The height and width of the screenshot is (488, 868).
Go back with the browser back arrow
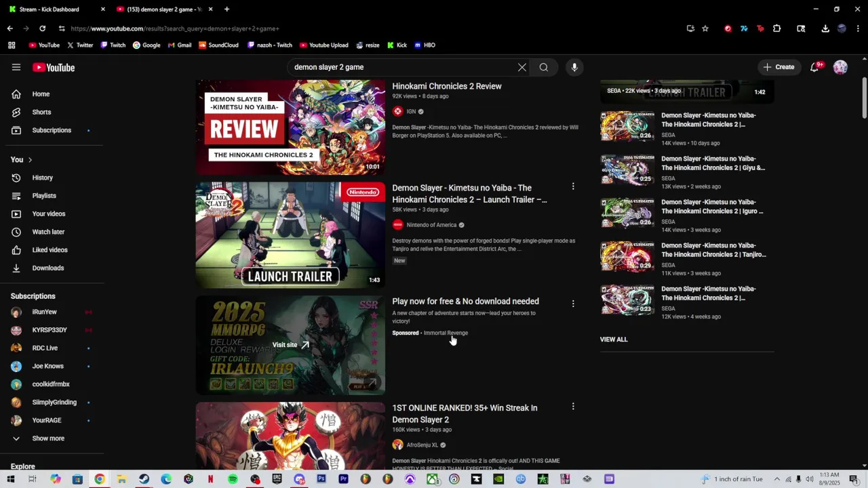9,28
